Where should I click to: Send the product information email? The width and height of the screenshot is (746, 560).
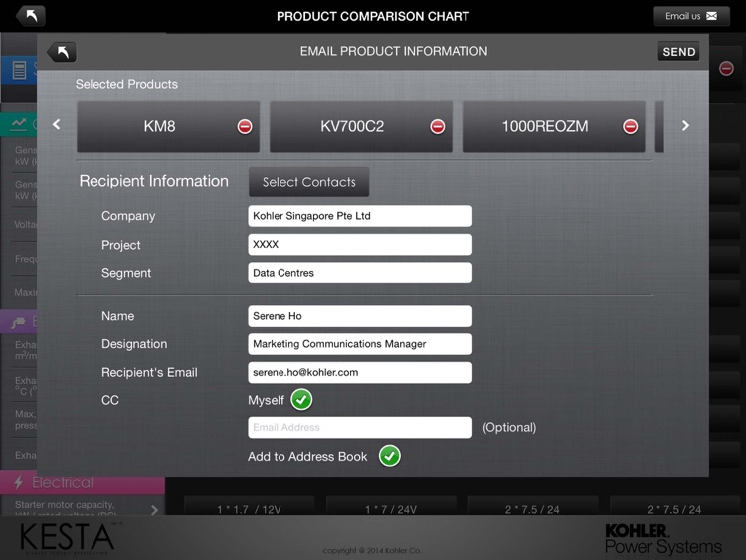679,52
